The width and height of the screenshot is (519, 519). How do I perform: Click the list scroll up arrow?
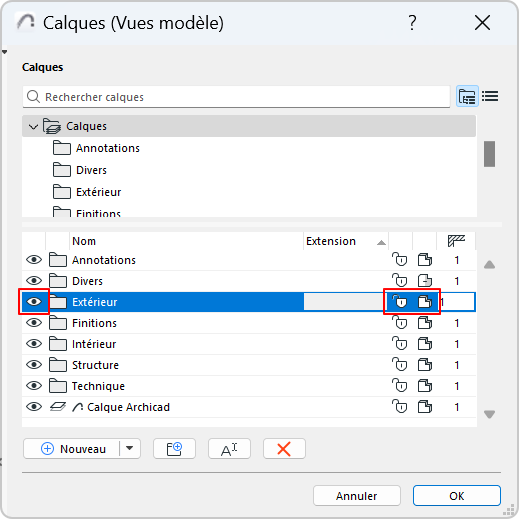click(489, 265)
